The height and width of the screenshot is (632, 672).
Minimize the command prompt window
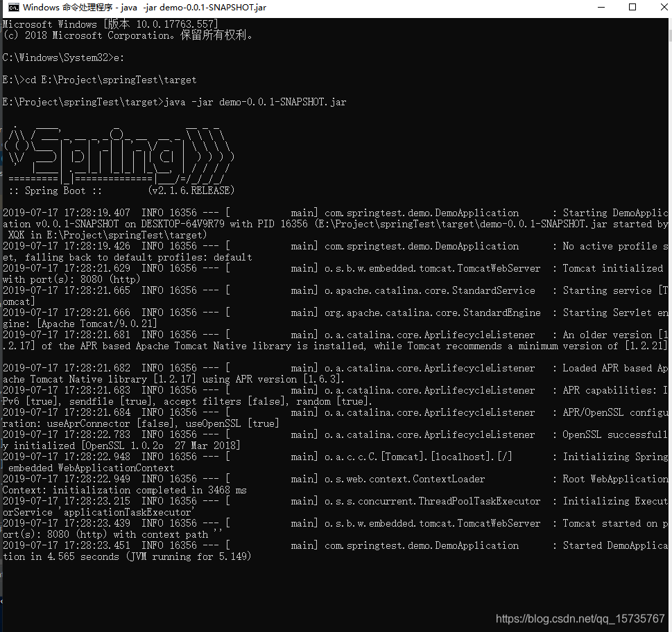[601, 8]
